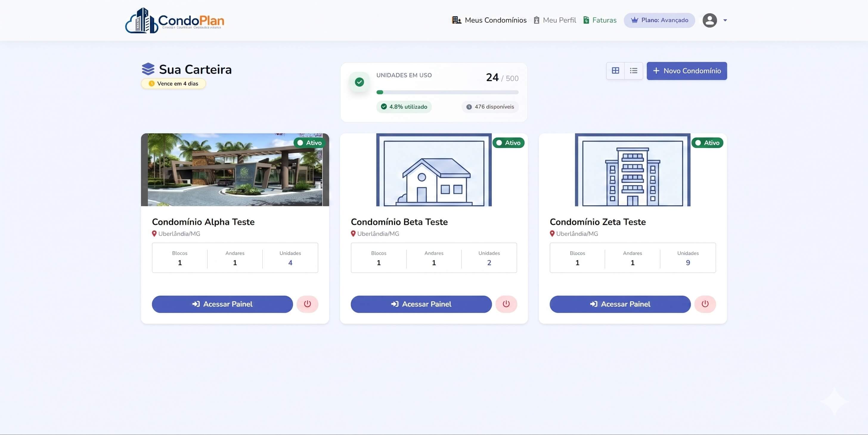The image size is (868, 435).
Task: Access panel for Condomínio Alpha Teste
Action: [222, 304]
